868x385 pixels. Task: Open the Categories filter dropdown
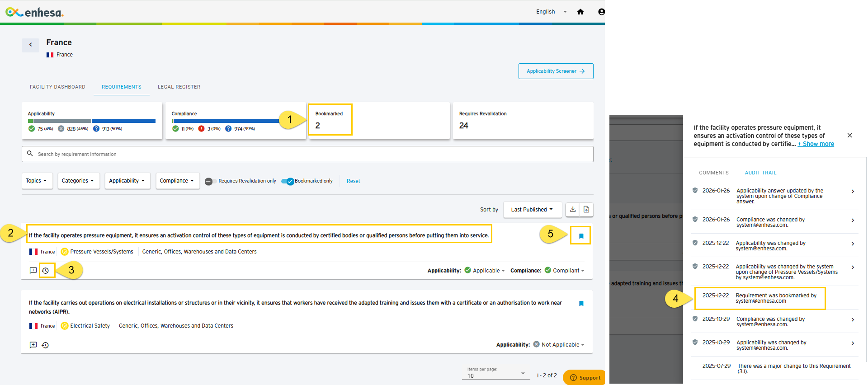point(79,181)
